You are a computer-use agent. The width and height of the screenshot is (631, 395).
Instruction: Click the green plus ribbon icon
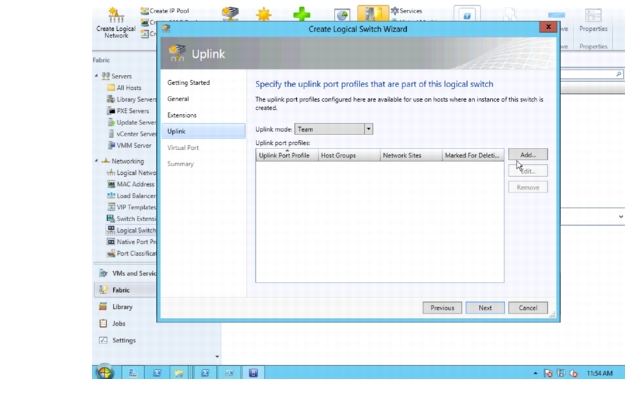coord(301,14)
